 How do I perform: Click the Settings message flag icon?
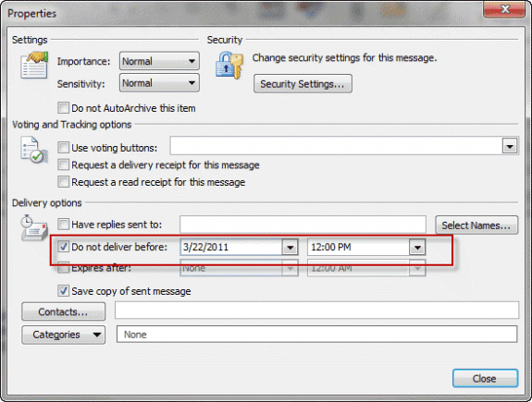[x=34, y=65]
